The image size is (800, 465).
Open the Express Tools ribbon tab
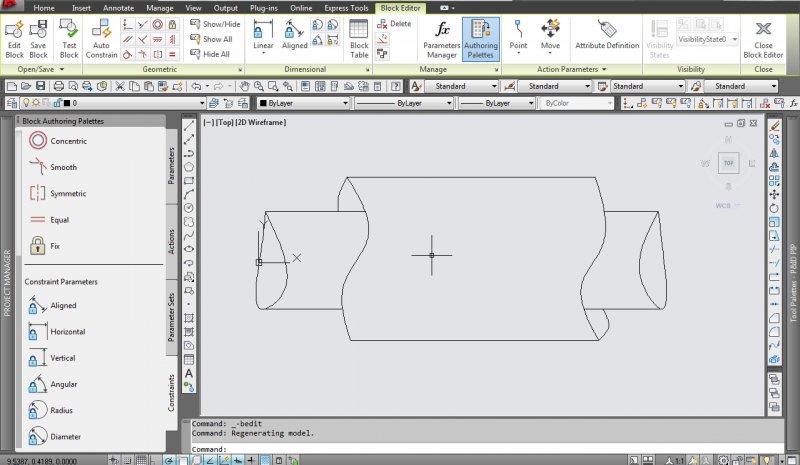pyautogui.click(x=346, y=8)
